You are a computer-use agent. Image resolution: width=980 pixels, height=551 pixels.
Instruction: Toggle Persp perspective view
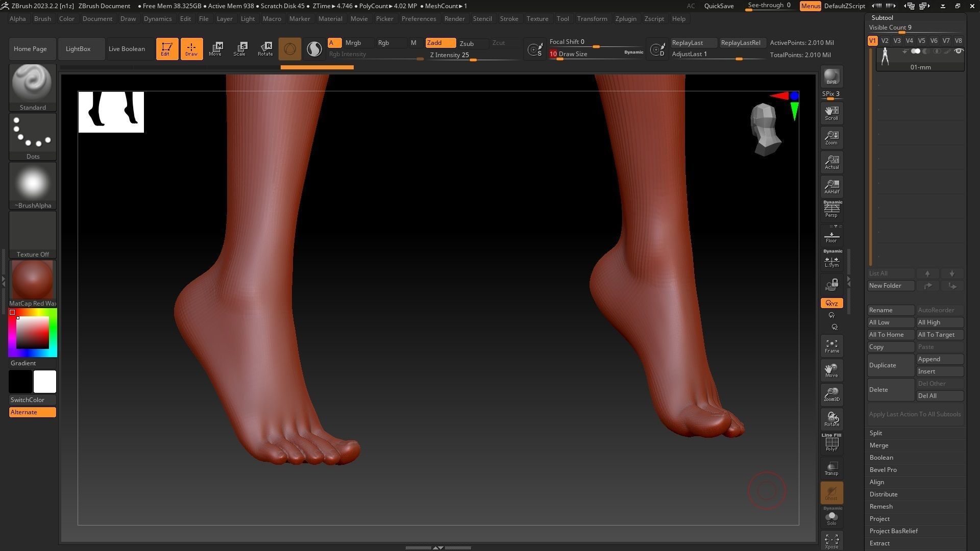(831, 209)
